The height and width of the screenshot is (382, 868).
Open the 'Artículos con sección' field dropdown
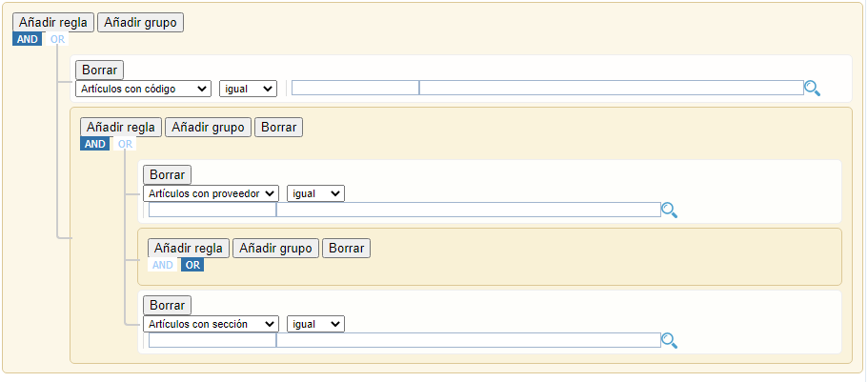coord(211,324)
